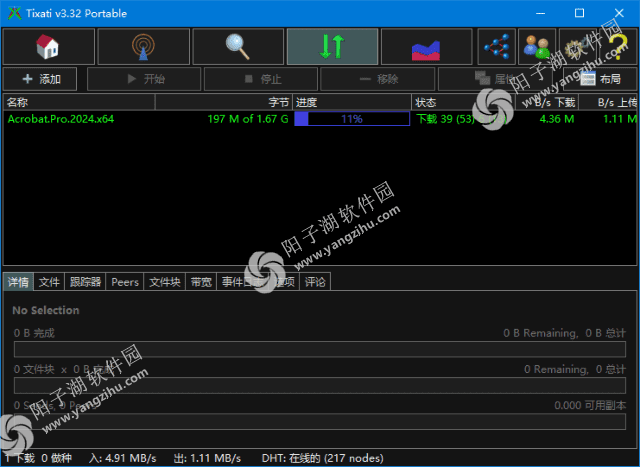Click the 0 B 完成 progress bar
640x467 pixels.
[x=320, y=349]
